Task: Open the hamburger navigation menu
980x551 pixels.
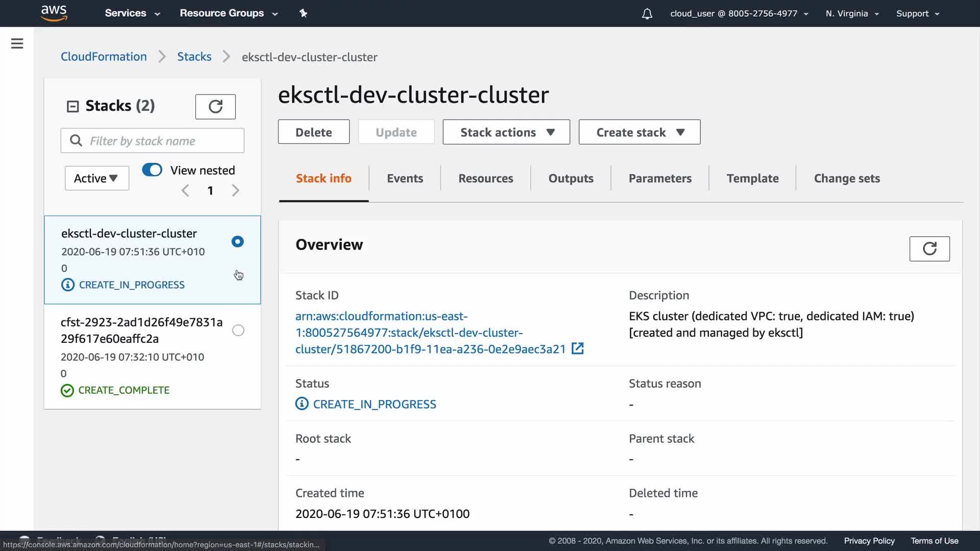Action: click(17, 43)
